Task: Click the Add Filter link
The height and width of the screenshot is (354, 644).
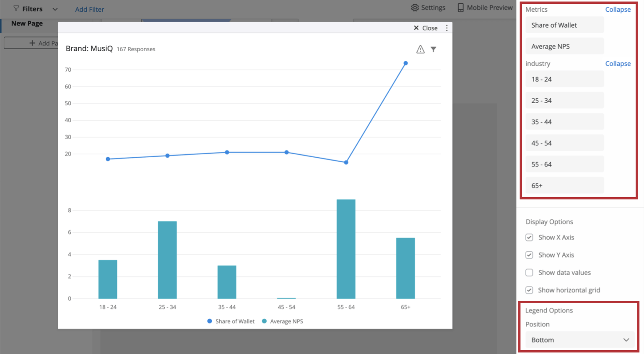Action: click(89, 9)
